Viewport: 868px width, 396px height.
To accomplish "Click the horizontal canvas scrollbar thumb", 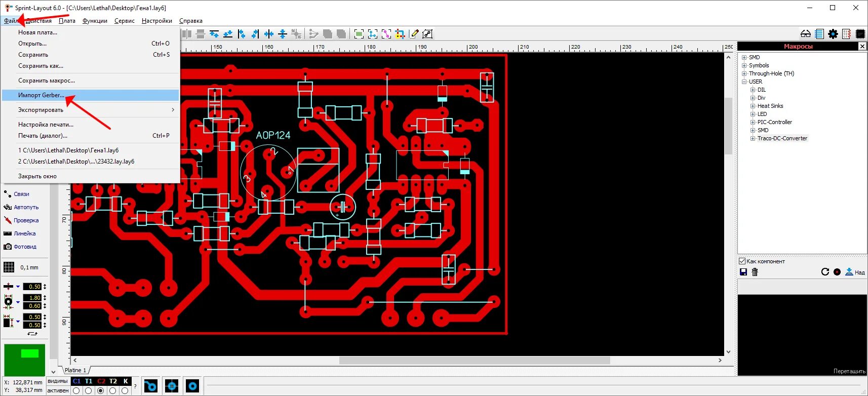I will (x=475, y=361).
